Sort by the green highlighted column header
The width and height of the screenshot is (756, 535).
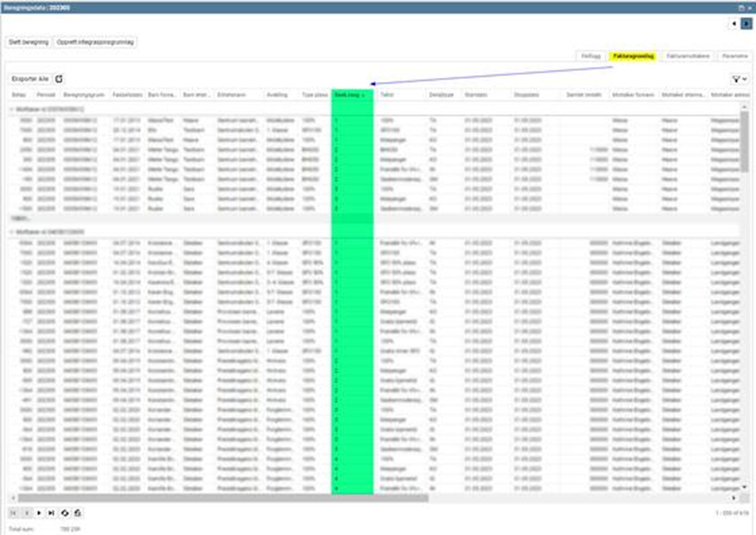tap(352, 94)
